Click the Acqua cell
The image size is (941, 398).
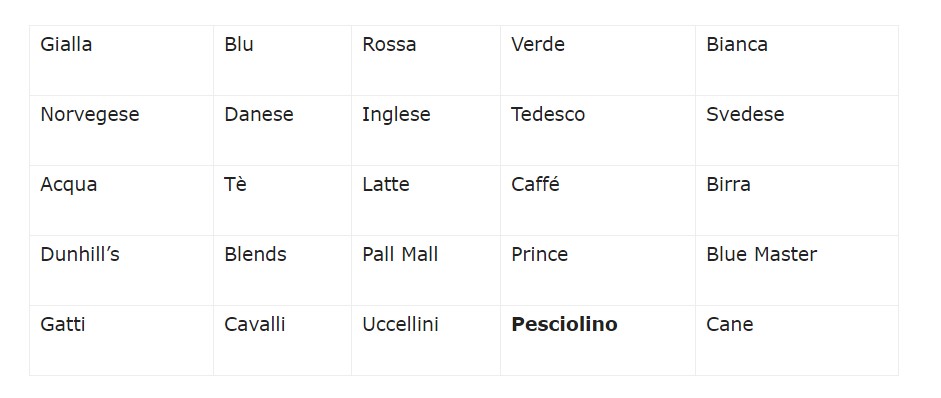121,201
